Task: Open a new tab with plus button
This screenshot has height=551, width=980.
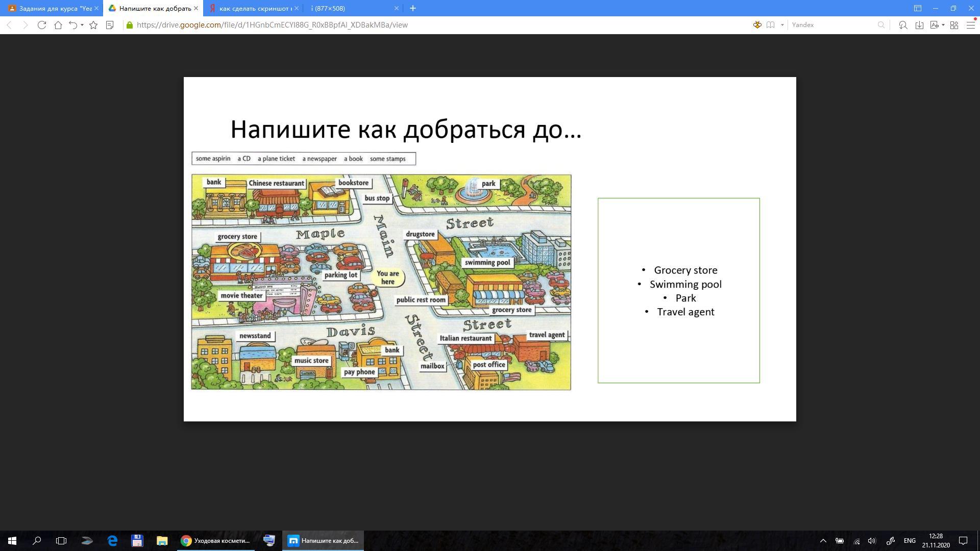Action: [x=413, y=8]
